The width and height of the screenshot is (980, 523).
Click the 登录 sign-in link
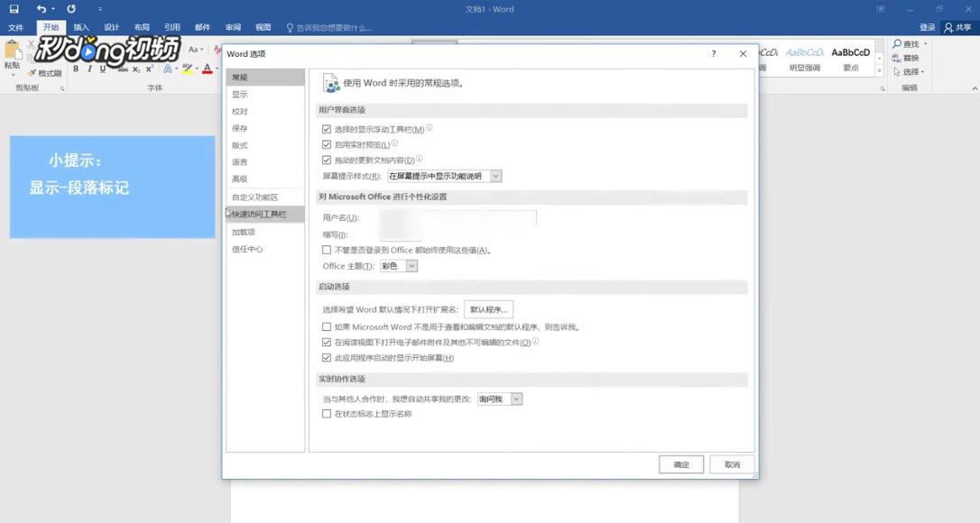927,27
